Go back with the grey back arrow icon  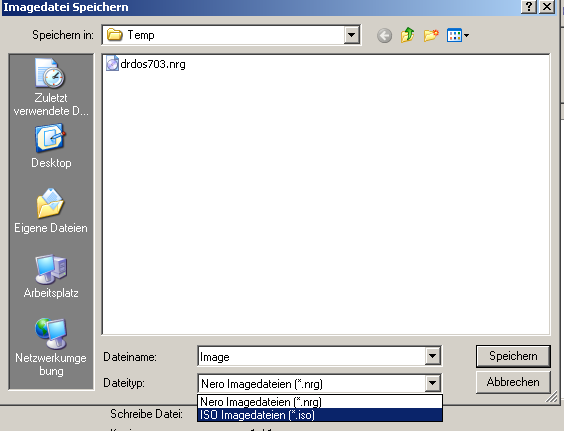(385, 36)
